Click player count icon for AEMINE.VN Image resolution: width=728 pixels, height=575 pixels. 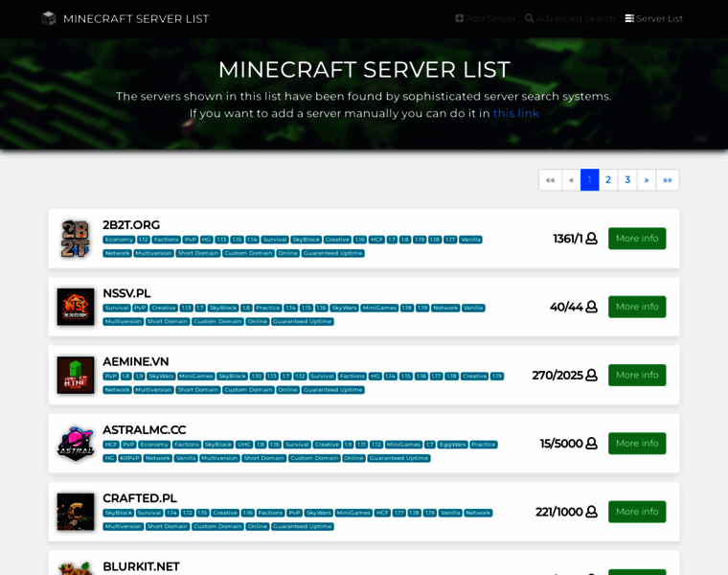coord(591,376)
